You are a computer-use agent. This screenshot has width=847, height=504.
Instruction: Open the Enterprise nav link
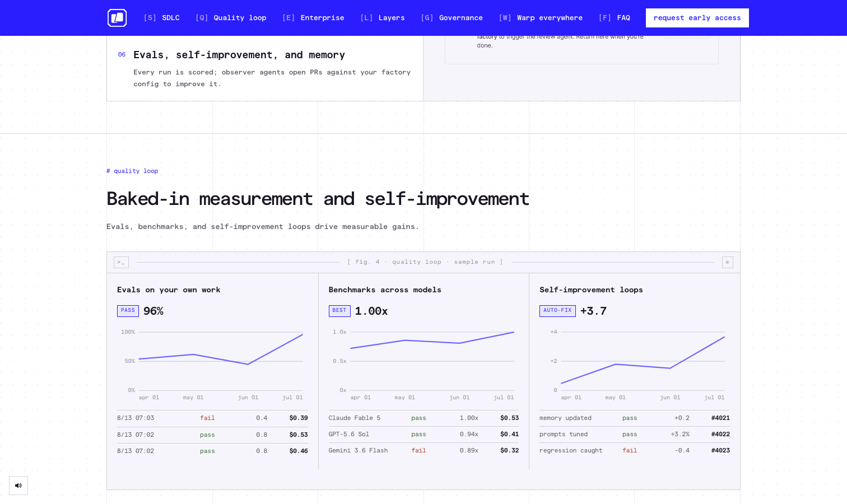(x=313, y=18)
